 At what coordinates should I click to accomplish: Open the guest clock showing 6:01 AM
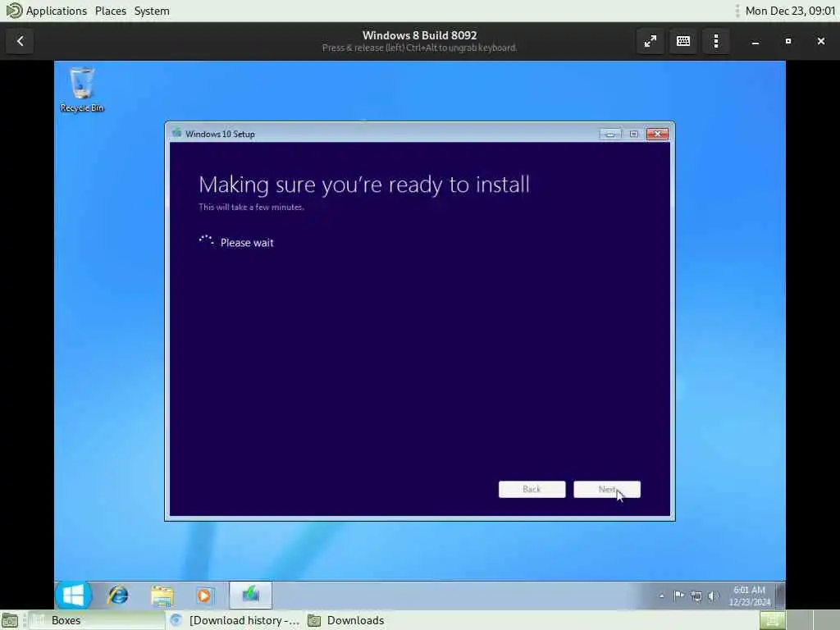tap(749, 596)
